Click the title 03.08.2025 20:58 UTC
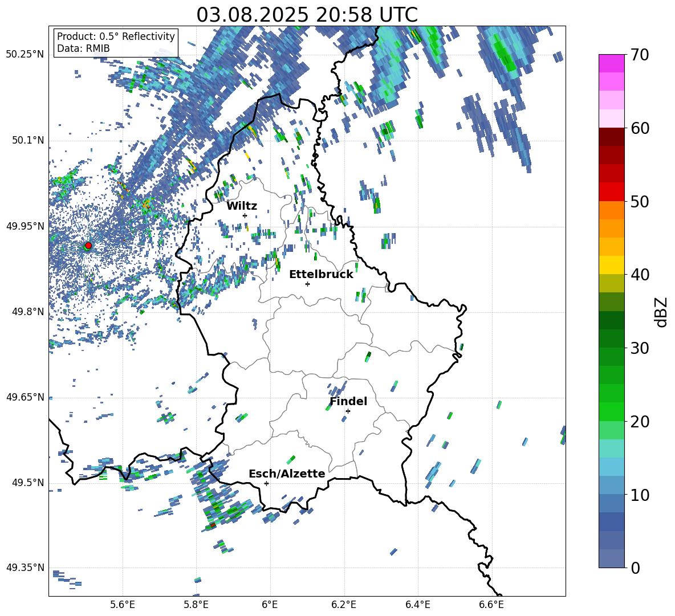The image size is (675, 616). pyautogui.click(x=307, y=15)
